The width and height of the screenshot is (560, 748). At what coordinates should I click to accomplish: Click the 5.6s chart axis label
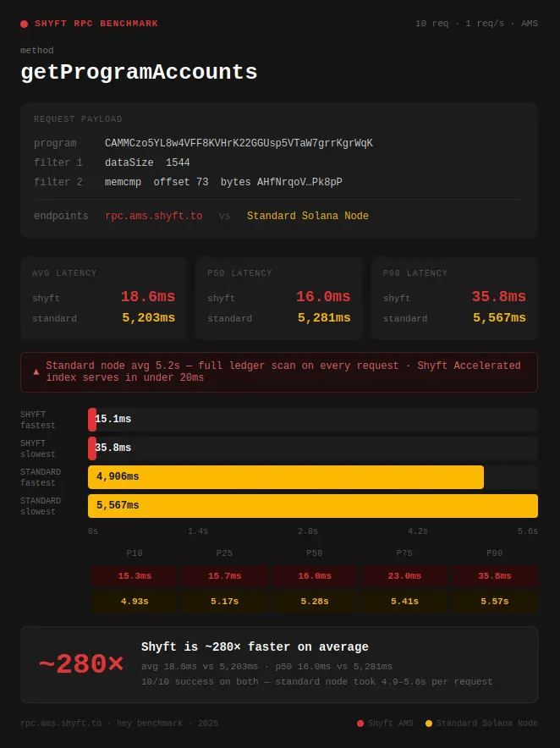(528, 531)
